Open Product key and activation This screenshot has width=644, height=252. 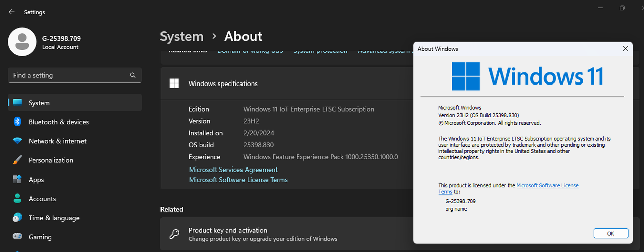(x=287, y=234)
